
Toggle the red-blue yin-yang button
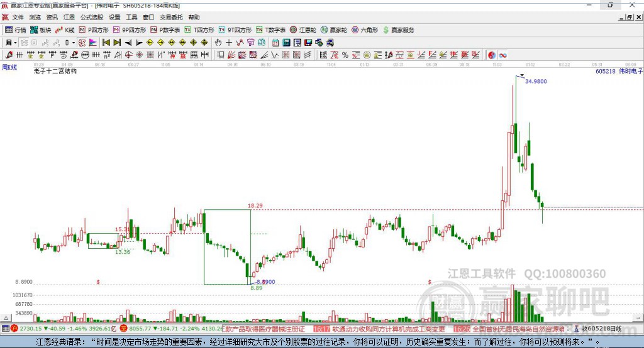click(x=492, y=55)
